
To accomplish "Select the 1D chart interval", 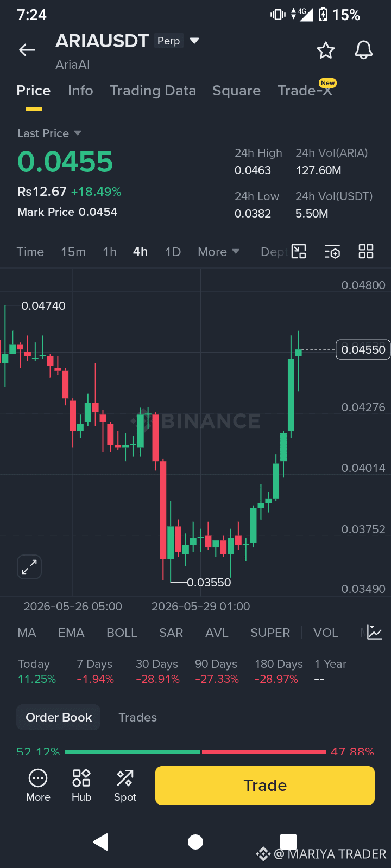I will pos(173,252).
